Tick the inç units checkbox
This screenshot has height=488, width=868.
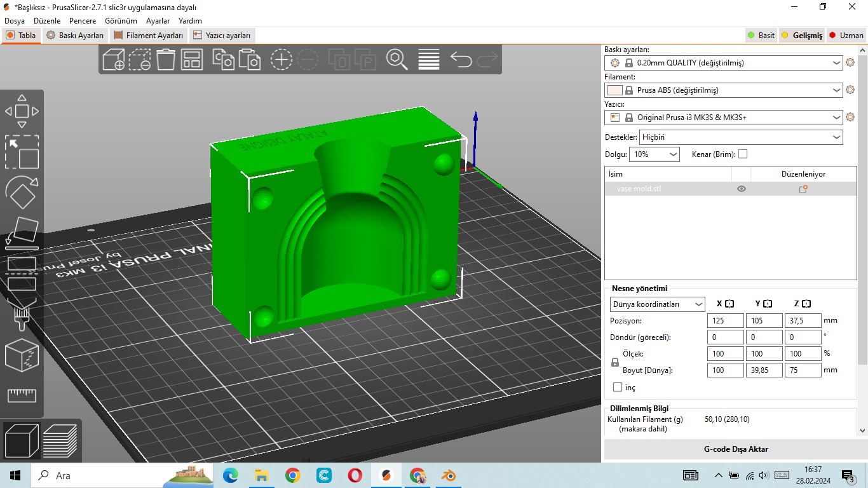click(x=618, y=387)
